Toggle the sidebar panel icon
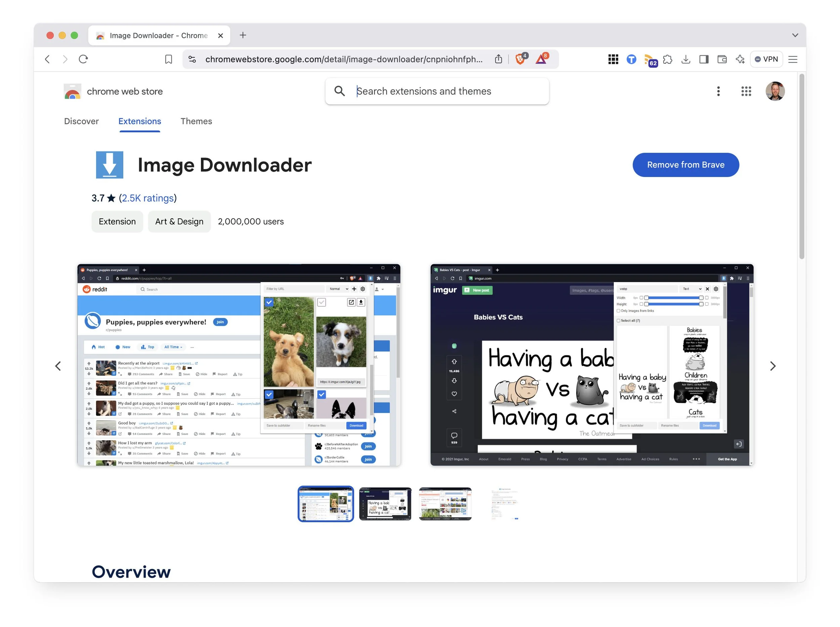 [704, 59]
